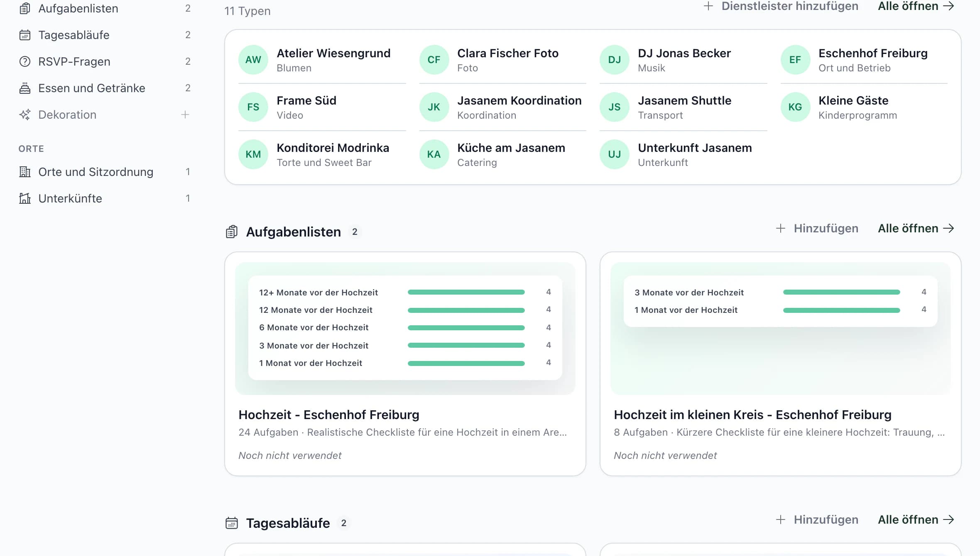Open RSVP-Fragen in the sidebar
This screenshot has height=556, width=980.
[x=104, y=61]
